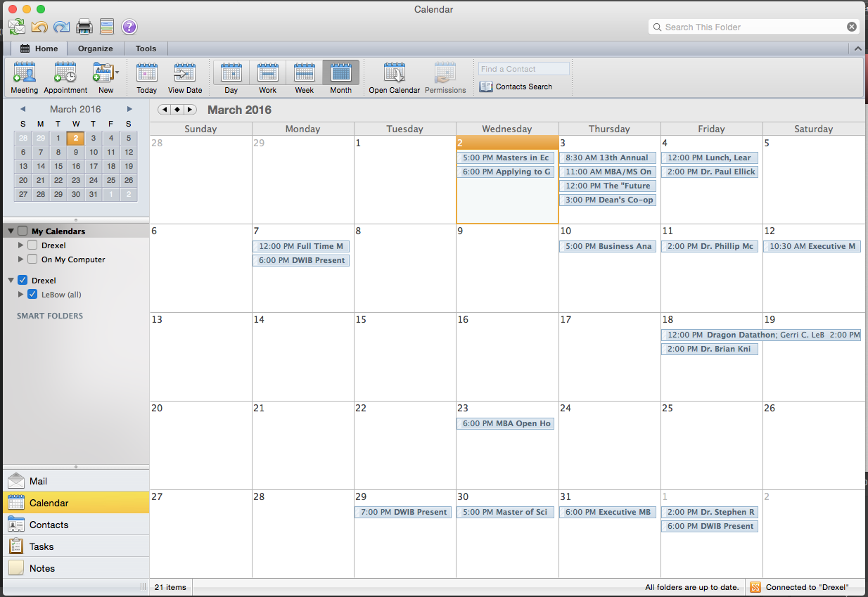The height and width of the screenshot is (597, 868).
Task: Collapse the My Calendars group
Action: (11, 231)
